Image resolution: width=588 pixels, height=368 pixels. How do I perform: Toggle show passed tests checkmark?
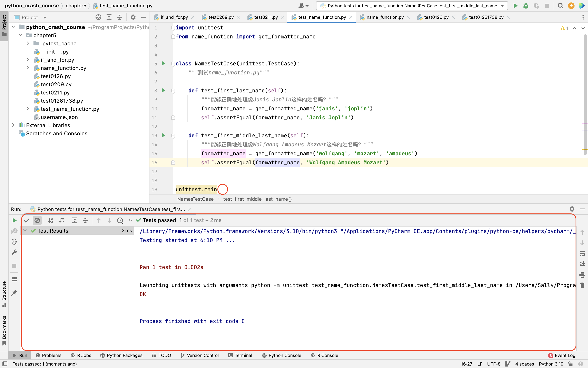[27, 221]
